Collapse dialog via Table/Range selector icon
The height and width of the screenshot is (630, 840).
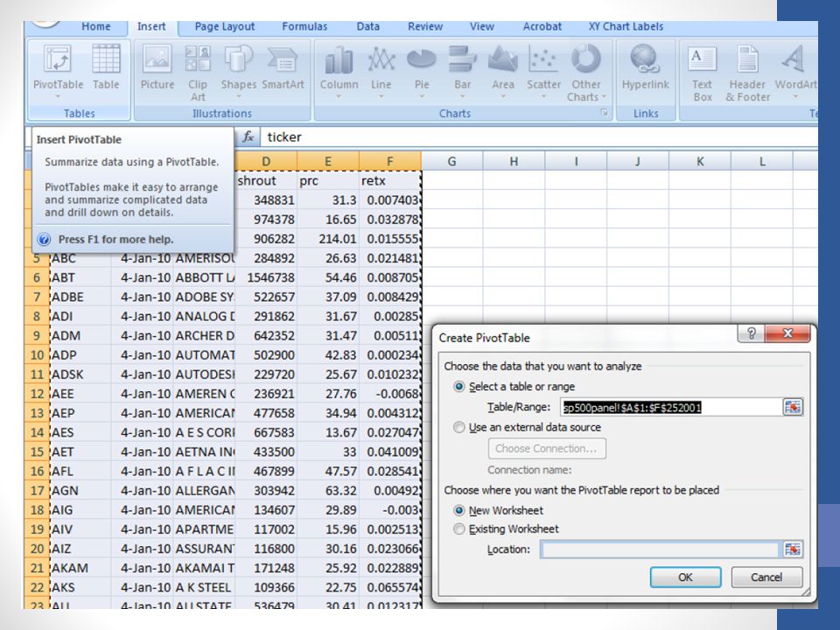(793, 407)
